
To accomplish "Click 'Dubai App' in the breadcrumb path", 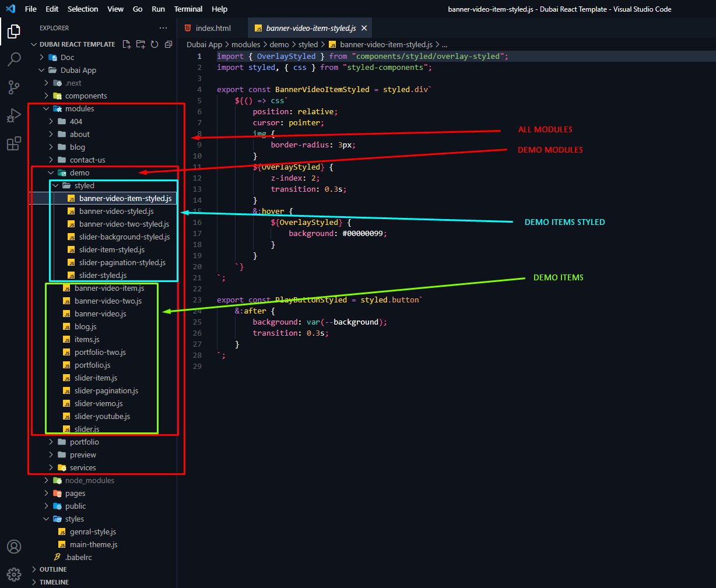I will tap(204, 44).
